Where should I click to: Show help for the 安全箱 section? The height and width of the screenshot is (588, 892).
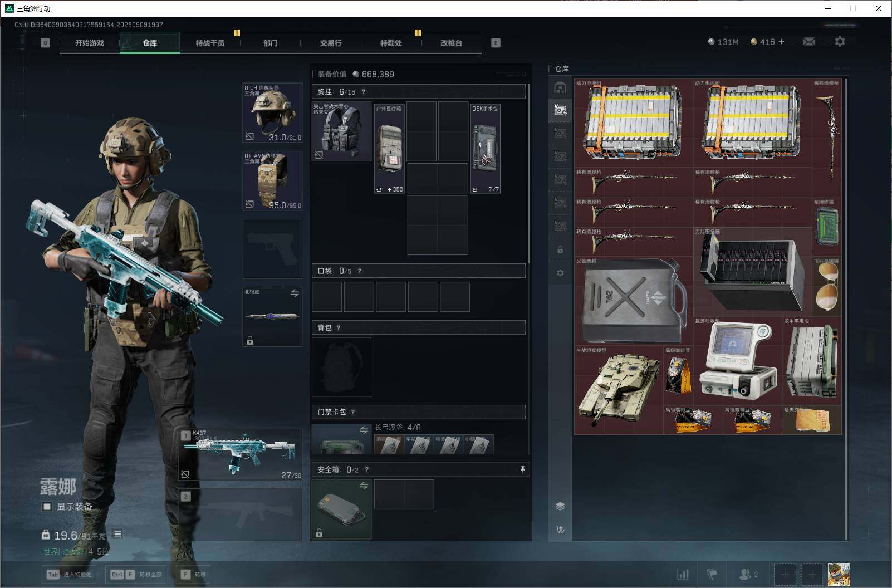coord(366,470)
